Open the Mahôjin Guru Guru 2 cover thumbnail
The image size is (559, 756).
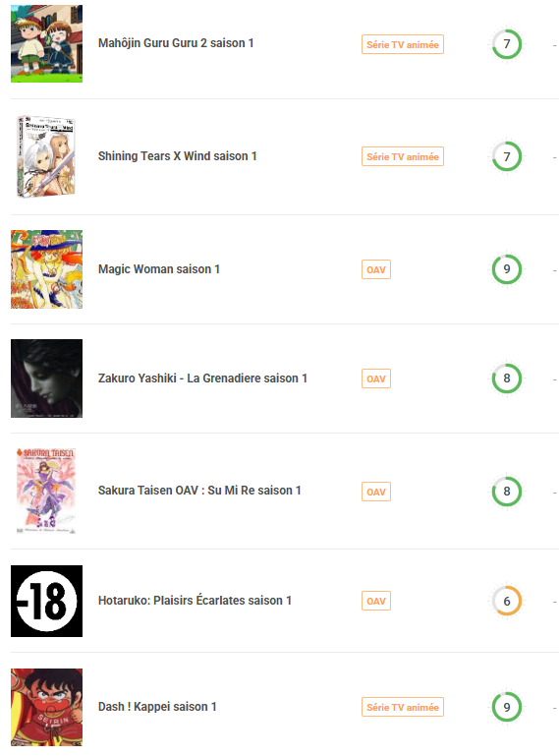47,44
